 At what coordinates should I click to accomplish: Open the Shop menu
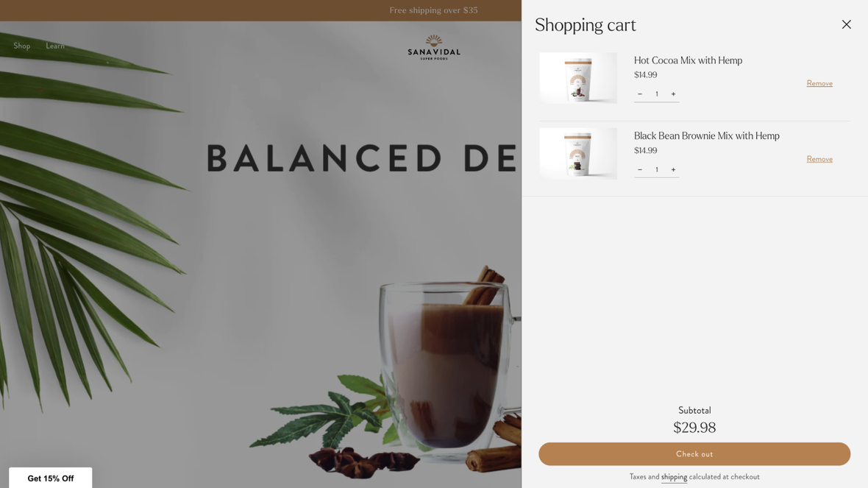(x=21, y=46)
